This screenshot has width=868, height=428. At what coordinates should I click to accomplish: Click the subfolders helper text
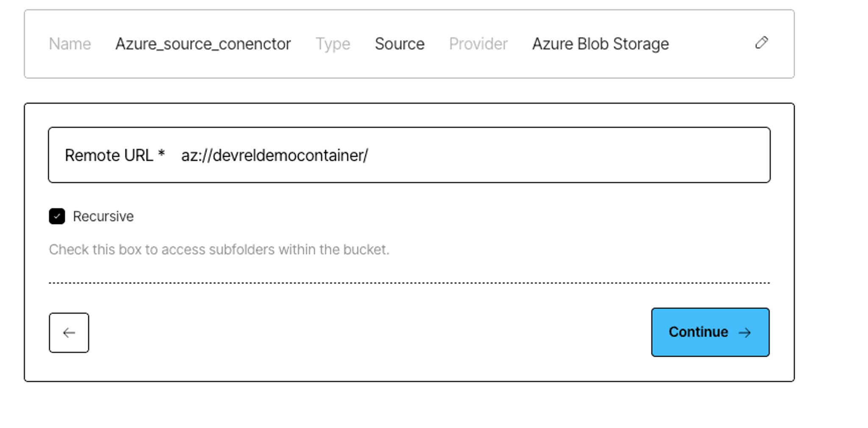(x=219, y=249)
